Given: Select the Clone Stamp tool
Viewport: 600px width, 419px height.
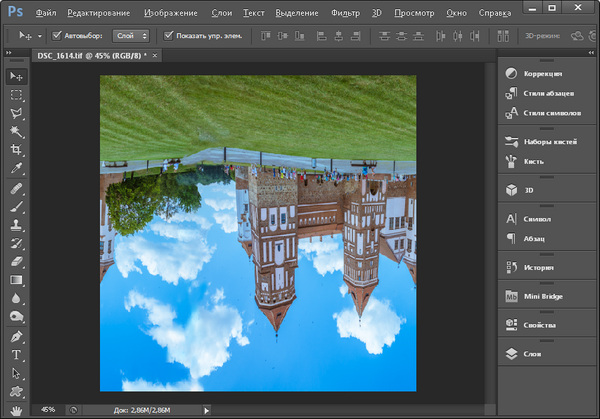Looking at the screenshot, I should 16,225.
